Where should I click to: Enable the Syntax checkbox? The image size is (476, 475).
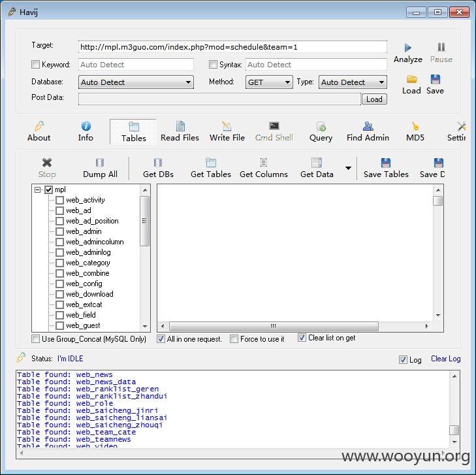(x=213, y=65)
